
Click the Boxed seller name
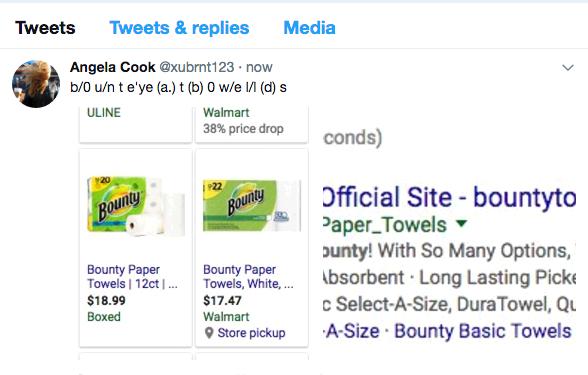[104, 316]
